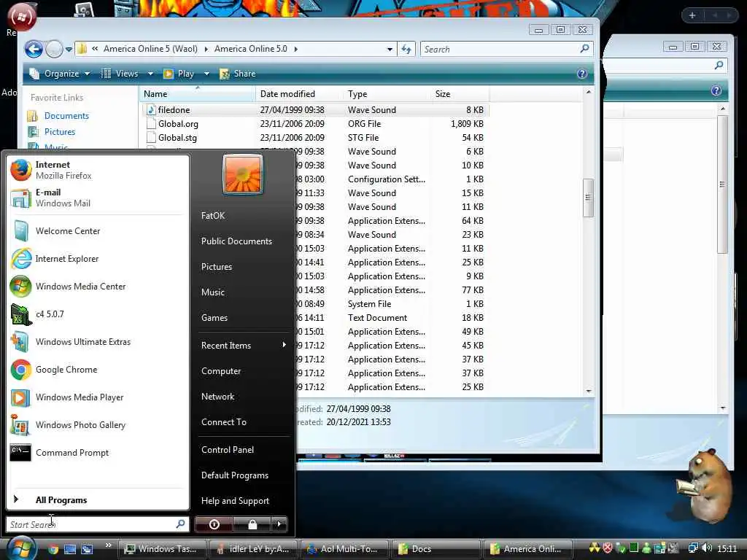Expand America Online 5.0 breadcrumb arrow
747x560 pixels.
(x=296, y=49)
